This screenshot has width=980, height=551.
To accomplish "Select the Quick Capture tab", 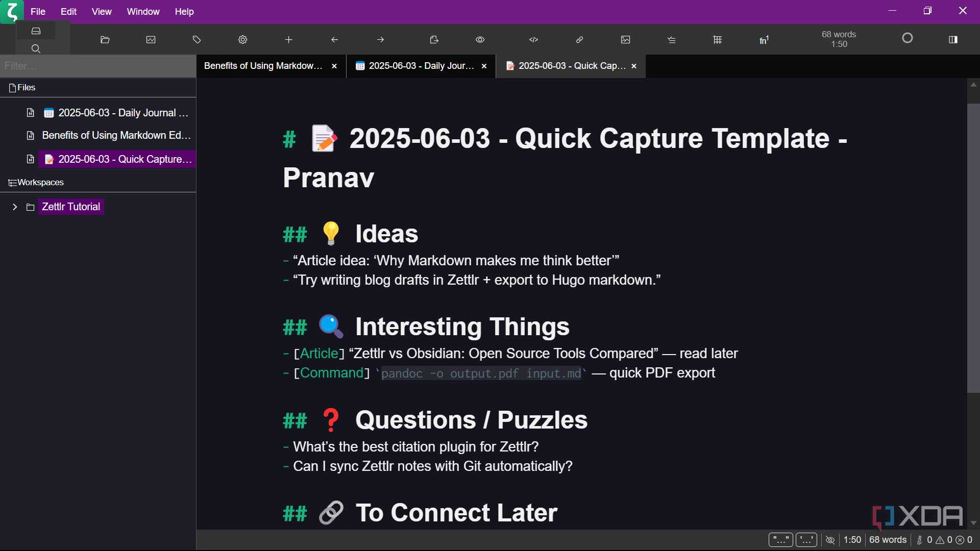I will pyautogui.click(x=571, y=66).
